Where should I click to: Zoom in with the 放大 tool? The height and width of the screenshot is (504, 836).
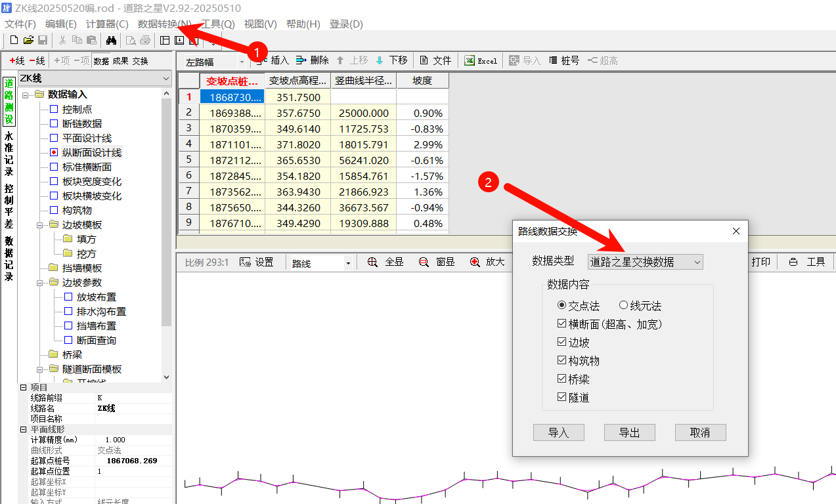pos(487,262)
